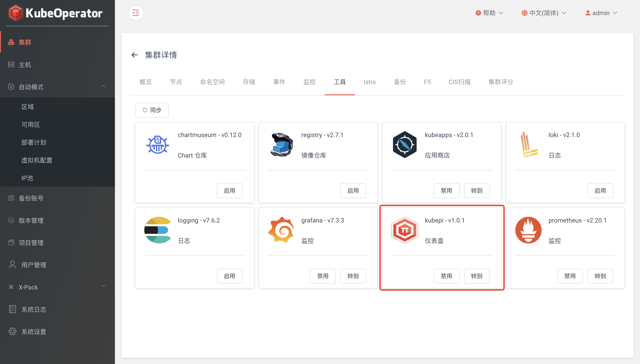640x364 pixels.
Task: Collapse the 自动模式 submenu chevron
Action: coord(103,86)
